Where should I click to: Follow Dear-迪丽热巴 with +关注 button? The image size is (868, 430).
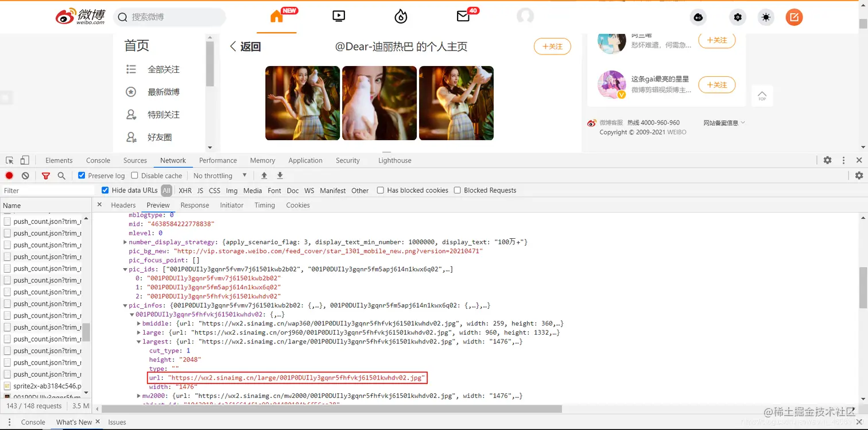click(552, 47)
